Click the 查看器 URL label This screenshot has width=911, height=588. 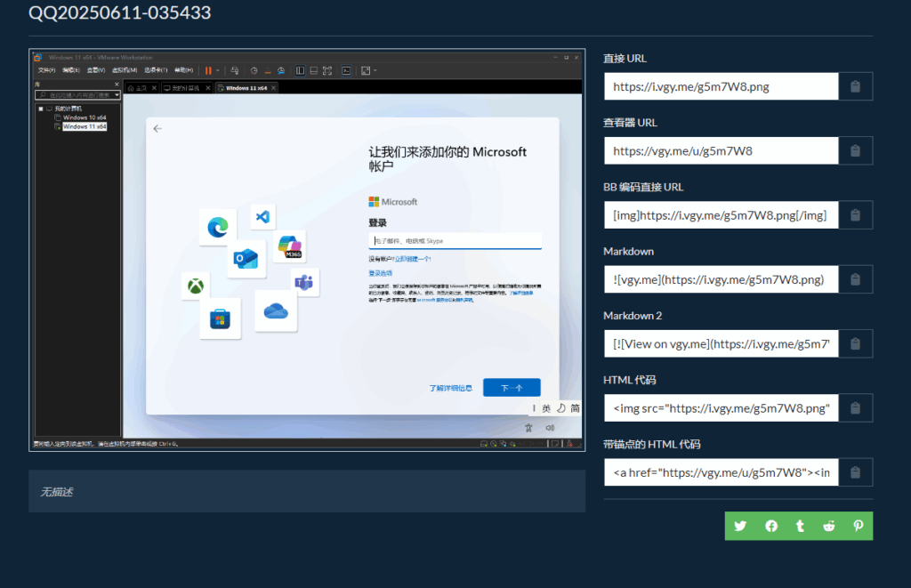[x=630, y=123]
